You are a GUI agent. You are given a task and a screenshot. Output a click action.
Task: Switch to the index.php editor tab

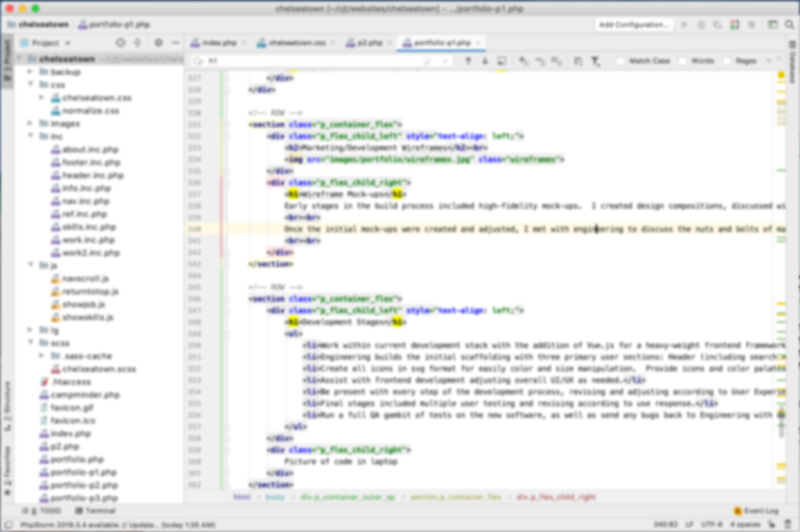tap(218, 43)
